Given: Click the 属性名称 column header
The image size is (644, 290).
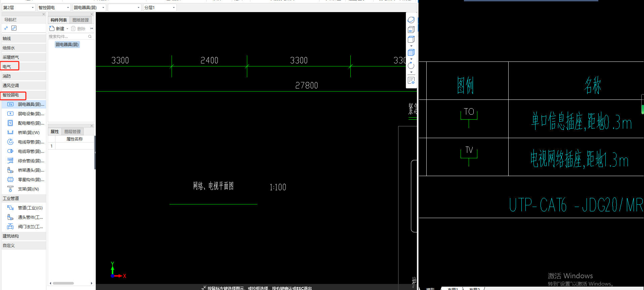Looking at the screenshot, I should tap(75, 139).
